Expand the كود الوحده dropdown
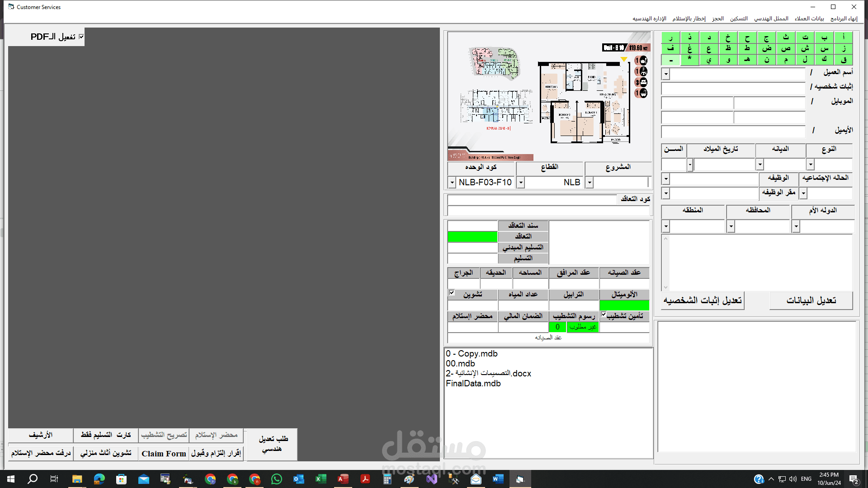 tap(452, 183)
